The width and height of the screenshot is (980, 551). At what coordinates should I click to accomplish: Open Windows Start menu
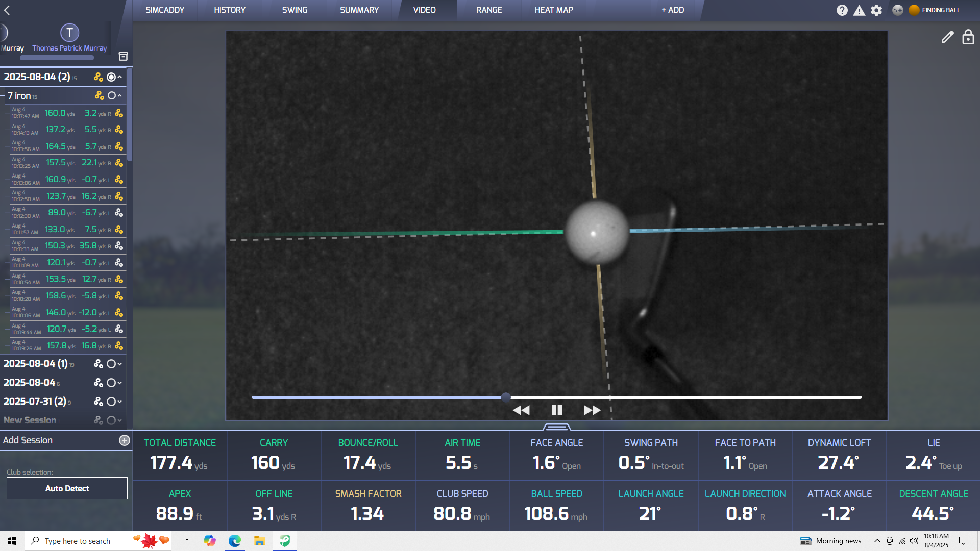click(12, 541)
